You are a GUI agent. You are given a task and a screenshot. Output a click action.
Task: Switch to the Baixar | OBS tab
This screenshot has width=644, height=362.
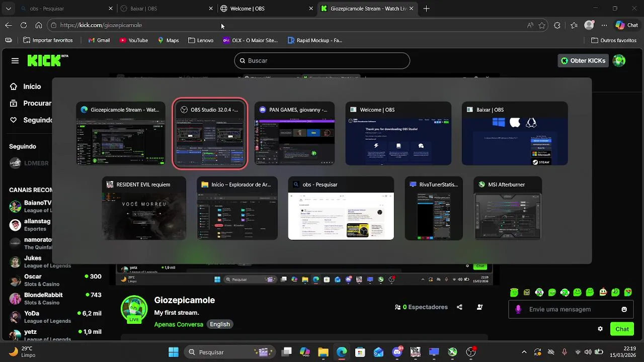[x=166, y=9]
